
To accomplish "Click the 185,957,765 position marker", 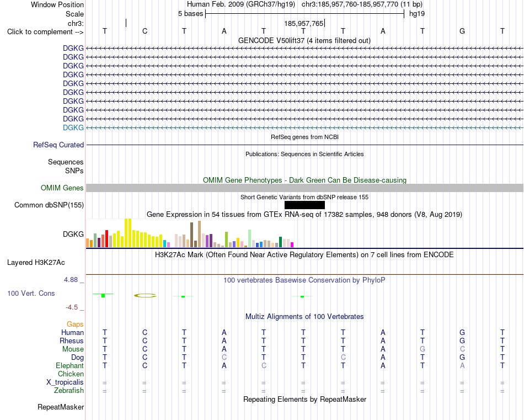I will (304, 23).
